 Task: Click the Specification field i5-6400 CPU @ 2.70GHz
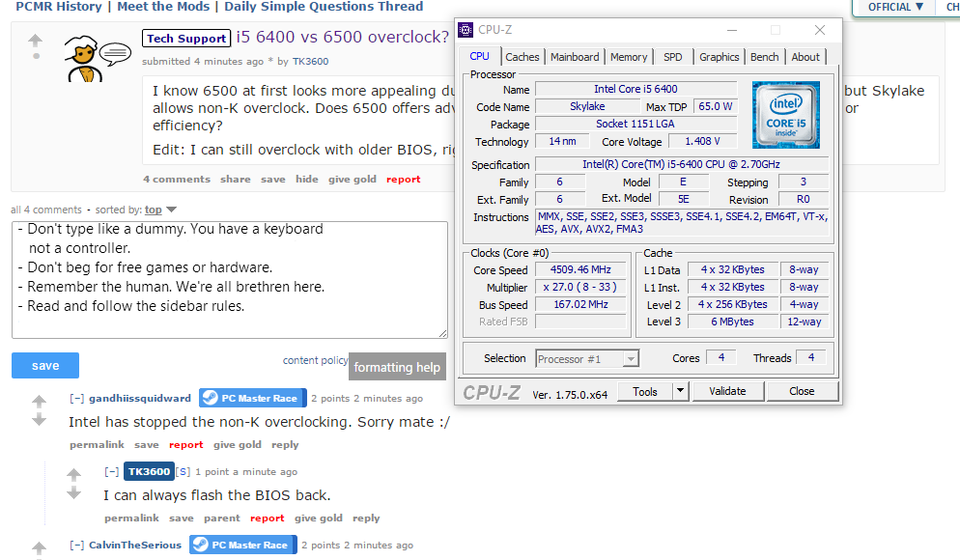click(x=681, y=164)
